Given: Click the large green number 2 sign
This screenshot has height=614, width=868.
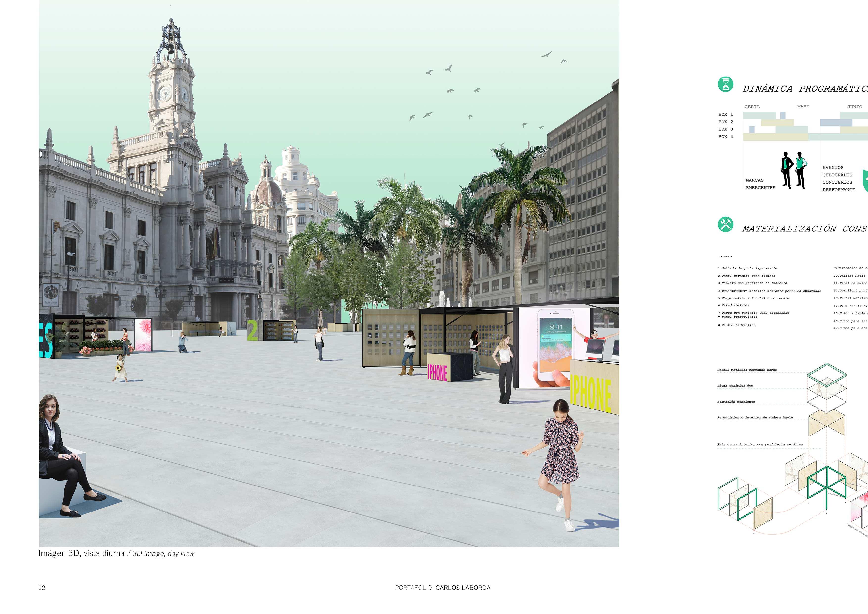Looking at the screenshot, I should coord(252,330).
